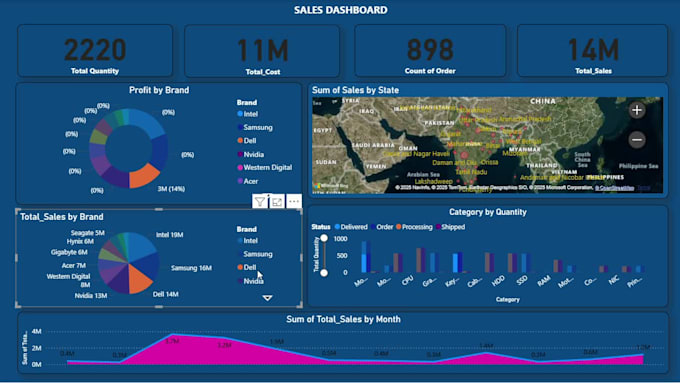Click the Total_Cost 11M card
Screen dimensions: 680x383
click(262, 51)
